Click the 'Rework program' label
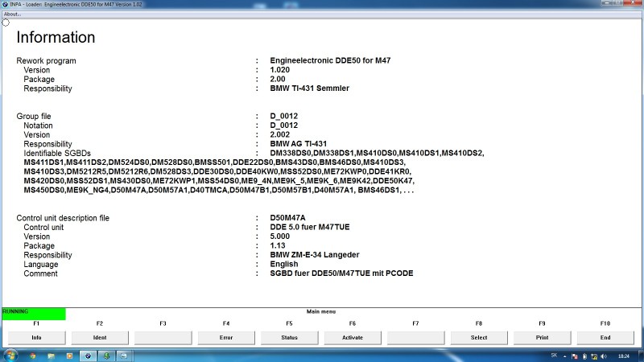 pos(47,61)
